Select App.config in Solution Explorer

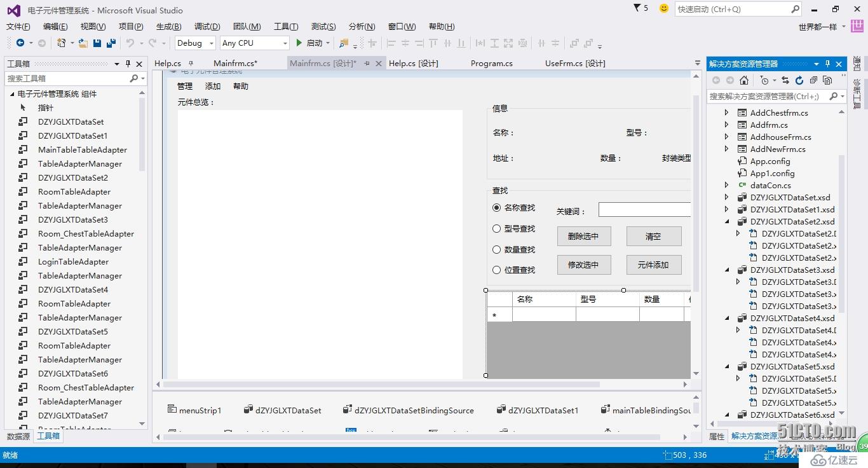(770, 161)
